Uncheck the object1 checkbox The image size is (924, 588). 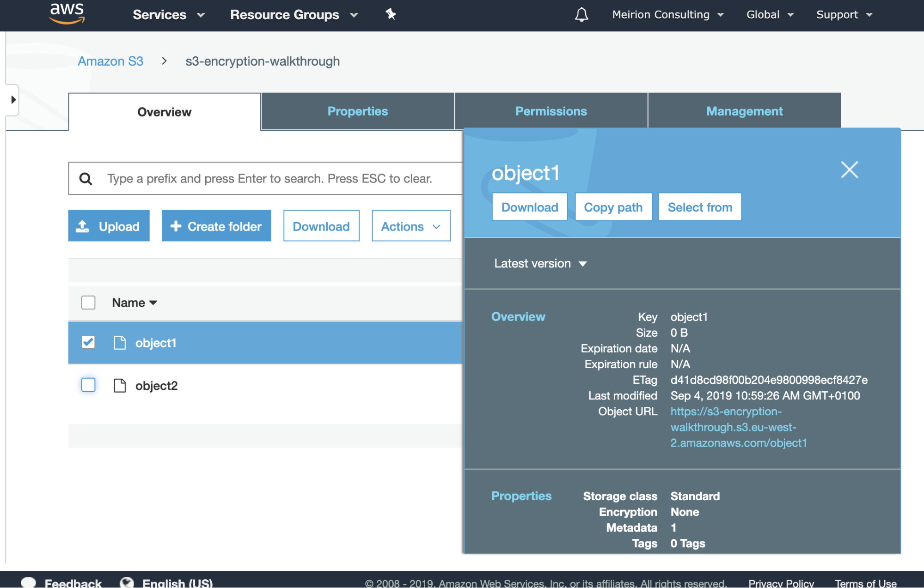click(88, 342)
